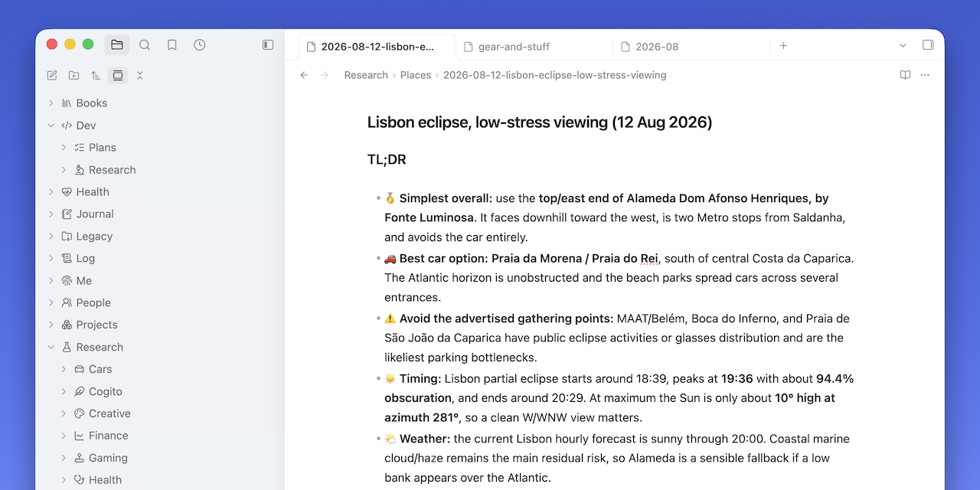Viewport: 980px width, 490px height.
Task: Select the Finance folder row
Action: (159, 436)
